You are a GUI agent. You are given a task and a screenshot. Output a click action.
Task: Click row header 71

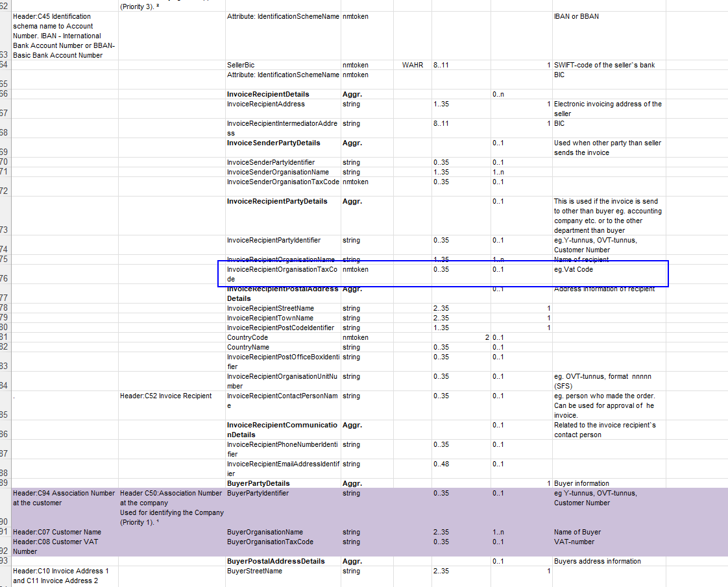(x=5, y=172)
